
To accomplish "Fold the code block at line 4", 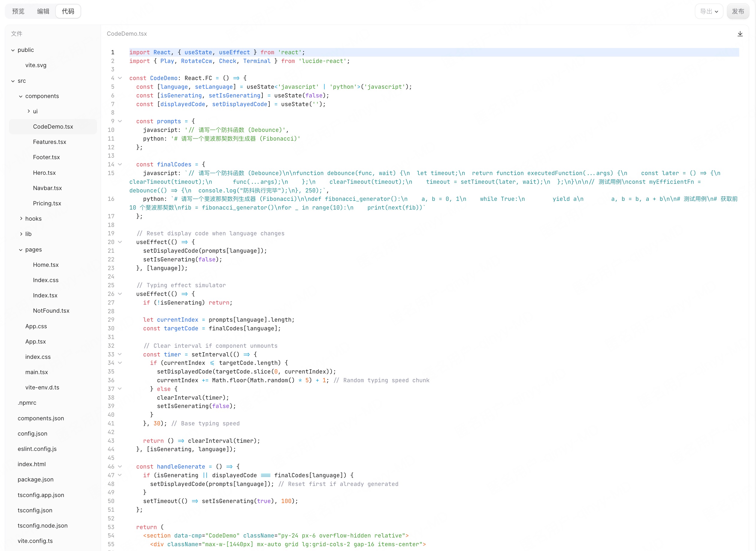I will (x=120, y=78).
